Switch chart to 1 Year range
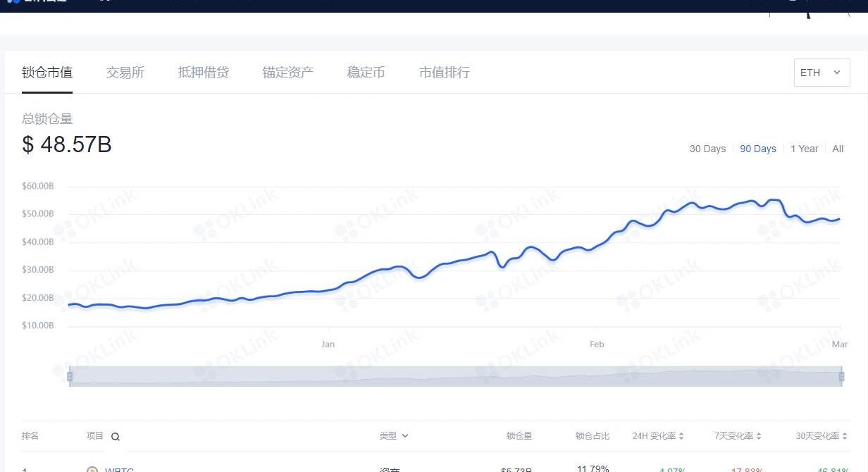The height and width of the screenshot is (472, 868). pyautogui.click(x=804, y=149)
